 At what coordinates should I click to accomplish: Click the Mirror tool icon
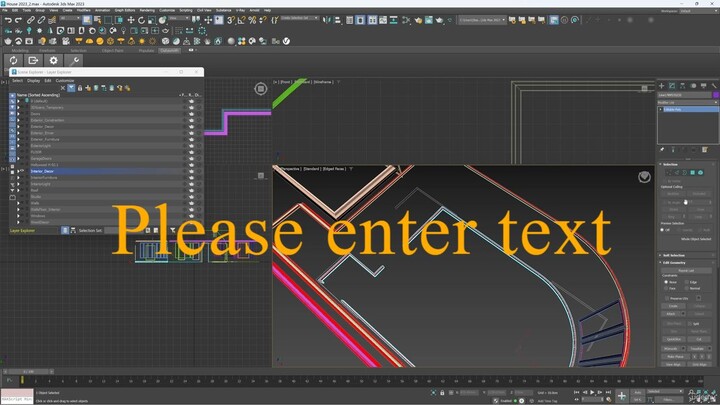pos(327,20)
